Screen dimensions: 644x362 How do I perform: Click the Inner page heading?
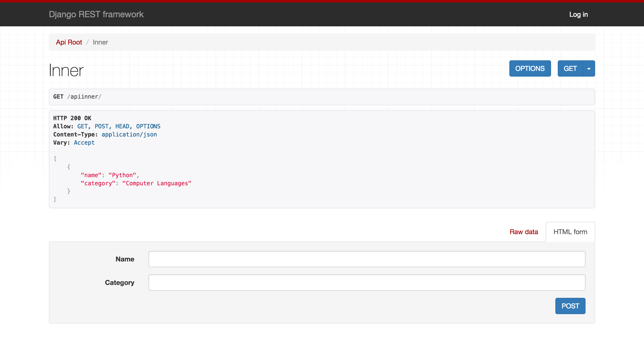(66, 70)
